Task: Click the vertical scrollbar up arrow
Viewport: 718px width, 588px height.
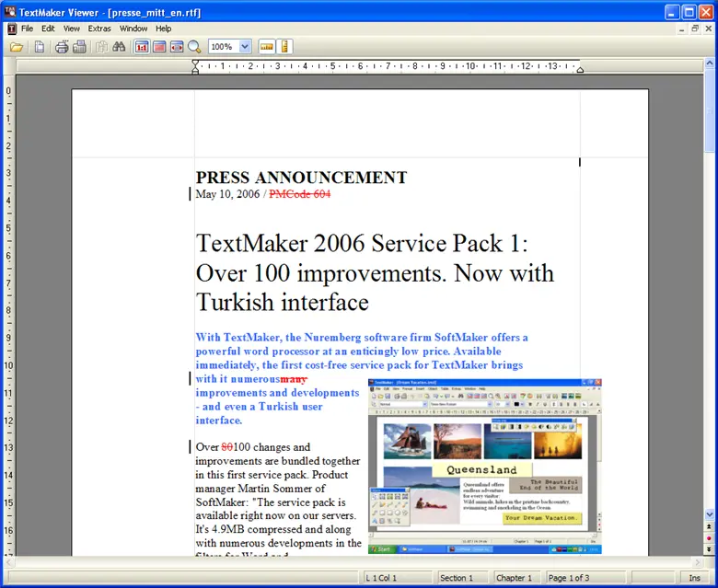Action: coord(710,63)
